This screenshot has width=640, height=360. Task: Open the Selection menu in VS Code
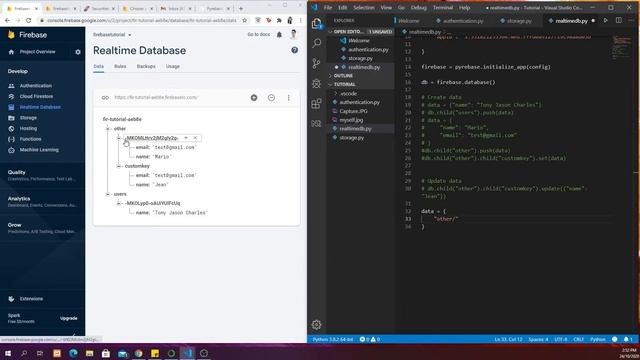click(363, 7)
